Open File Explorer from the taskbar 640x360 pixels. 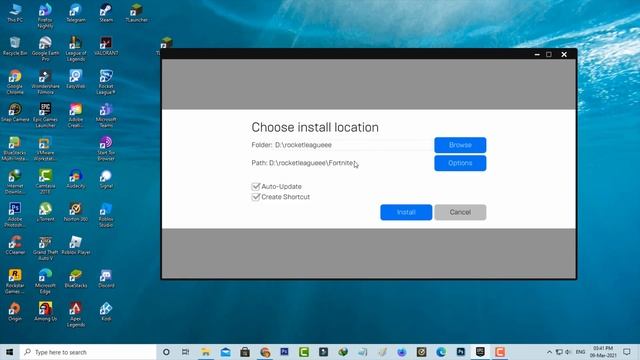pos(206,352)
